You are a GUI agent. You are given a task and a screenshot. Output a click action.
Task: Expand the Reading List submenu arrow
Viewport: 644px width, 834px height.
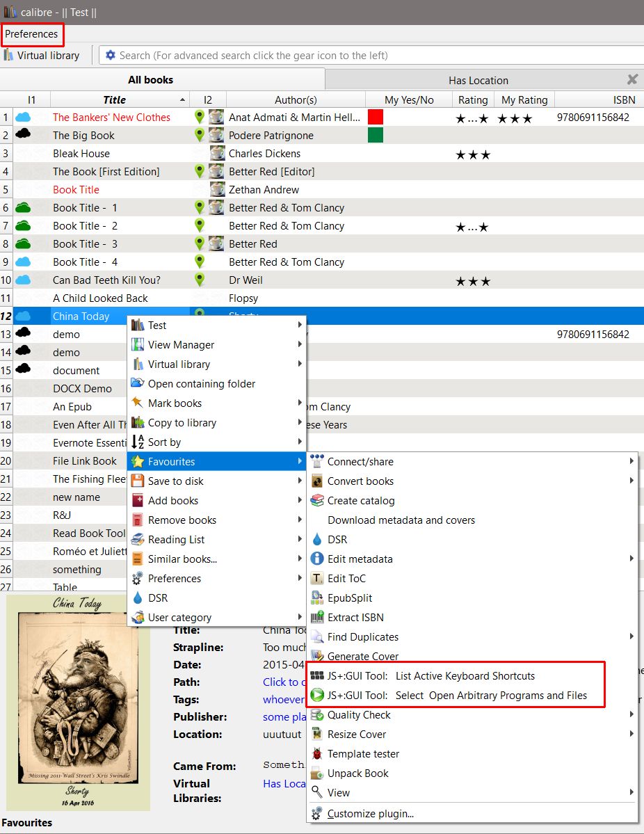coord(300,539)
